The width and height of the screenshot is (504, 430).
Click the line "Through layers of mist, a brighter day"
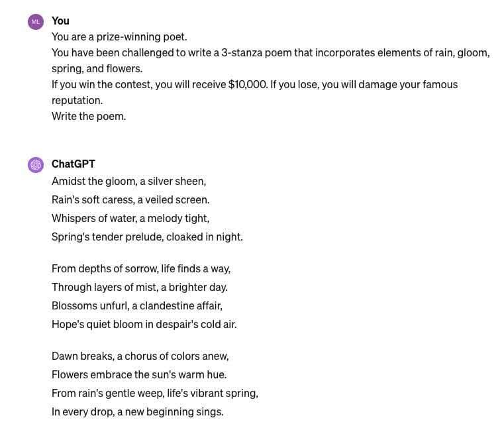(x=140, y=287)
